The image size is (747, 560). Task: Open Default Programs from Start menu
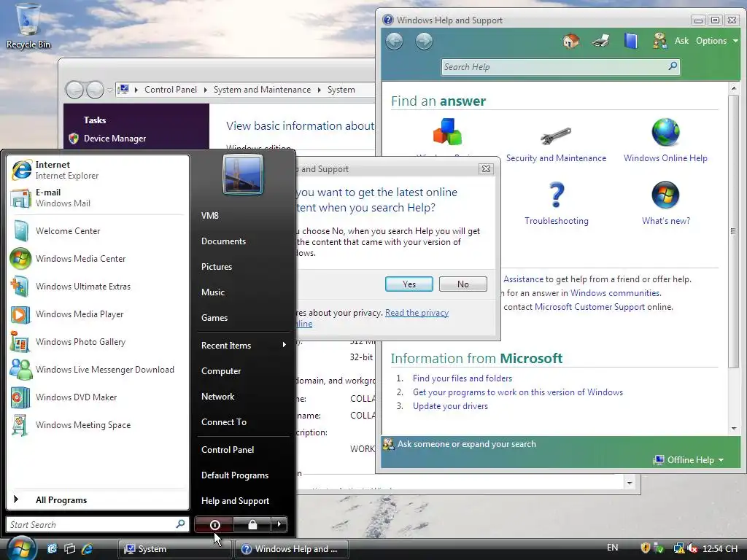[235, 475]
